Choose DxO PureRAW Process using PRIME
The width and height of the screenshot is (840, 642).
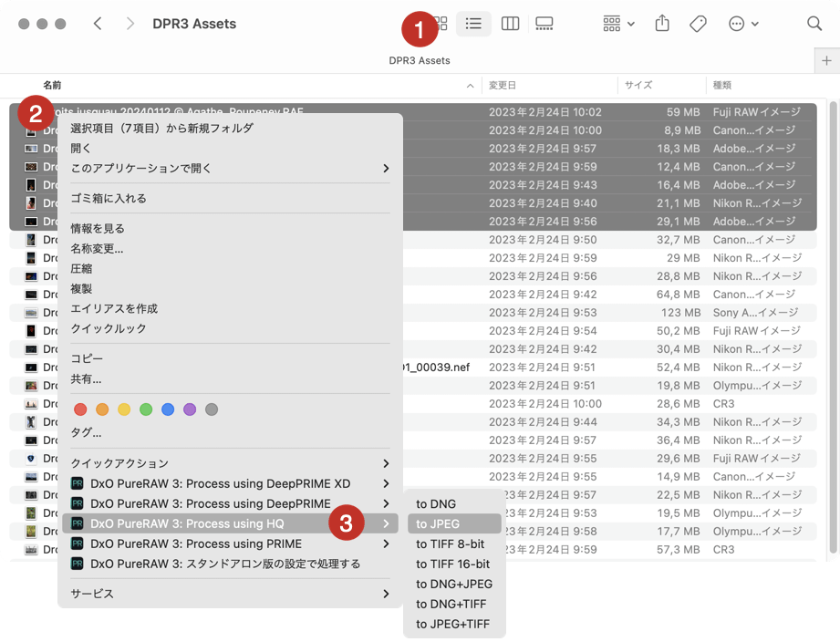click(231, 544)
